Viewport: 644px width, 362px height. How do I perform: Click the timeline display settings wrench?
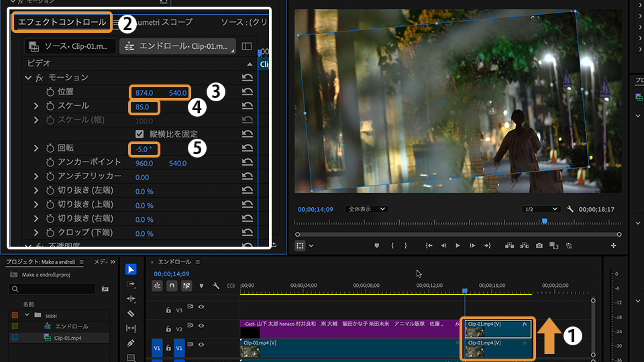click(x=216, y=286)
